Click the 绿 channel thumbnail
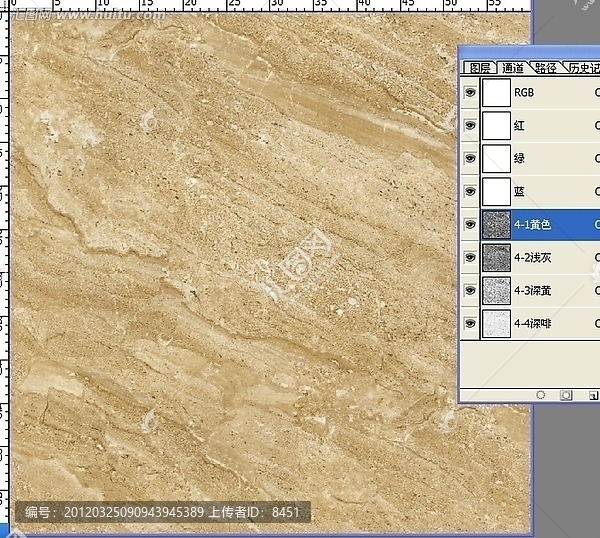 (496, 158)
